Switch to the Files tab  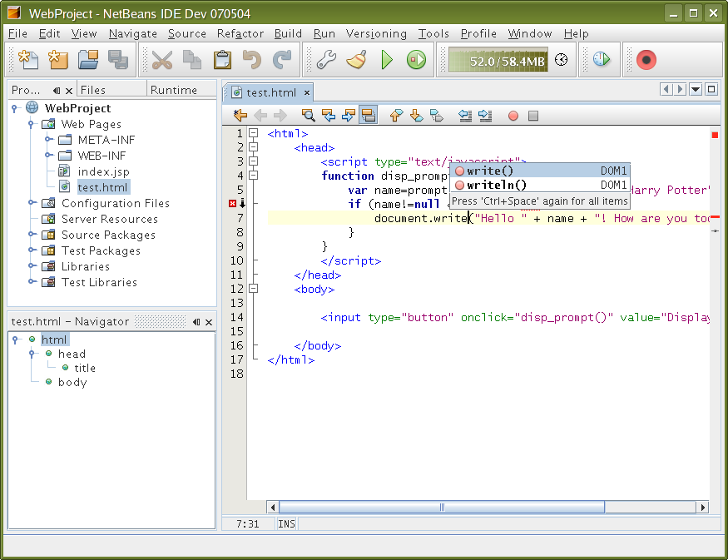pyautogui.click(x=111, y=90)
